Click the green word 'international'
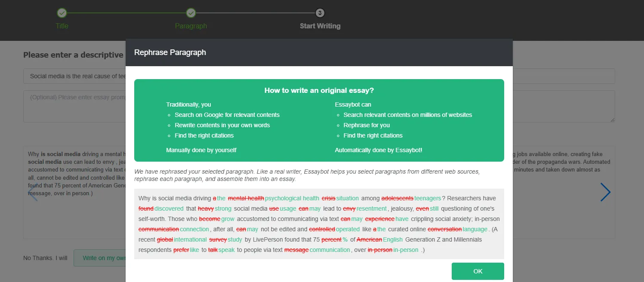This screenshot has height=282, width=644. 190,239
